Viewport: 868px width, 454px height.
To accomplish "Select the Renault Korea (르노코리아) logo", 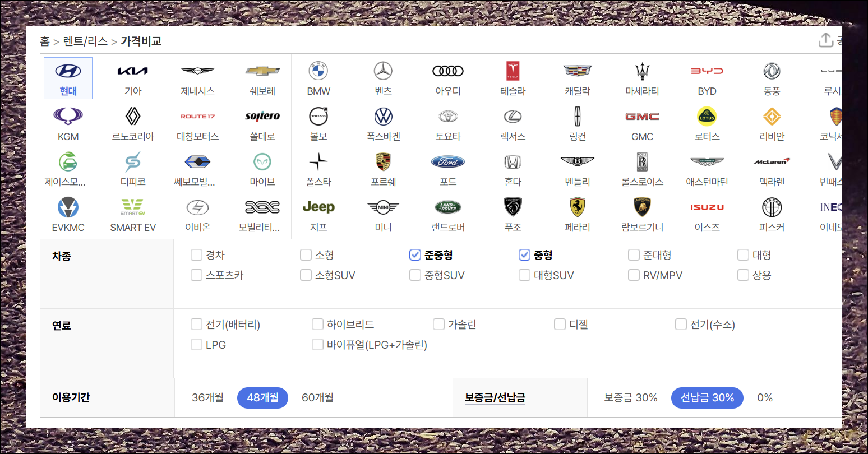I will [133, 117].
